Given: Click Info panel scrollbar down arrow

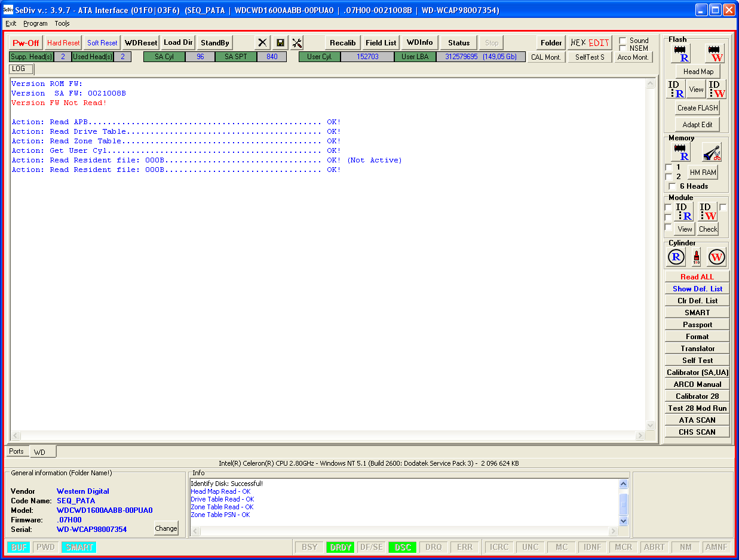Looking at the screenshot, I should [x=624, y=521].
